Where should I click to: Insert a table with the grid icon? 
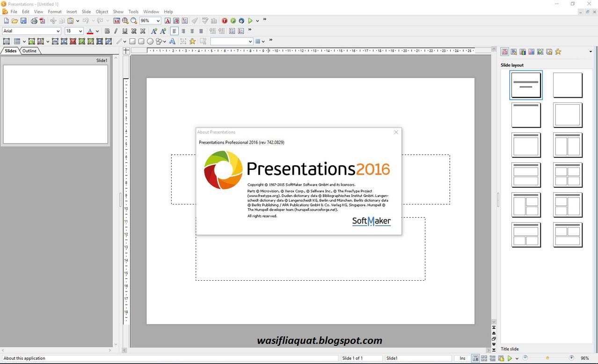17,41
